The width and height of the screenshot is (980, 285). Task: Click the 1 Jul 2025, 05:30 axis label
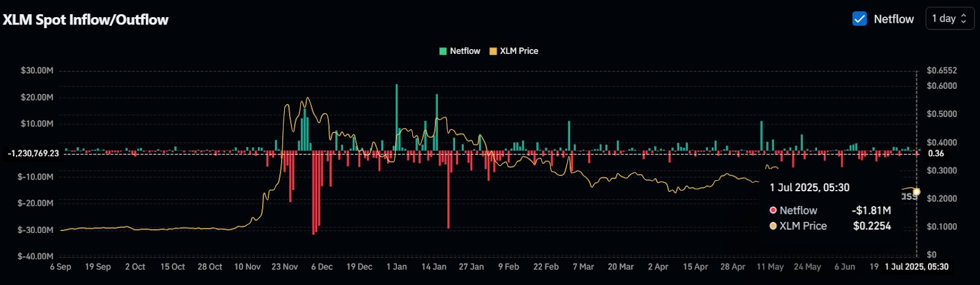[917, 267]
